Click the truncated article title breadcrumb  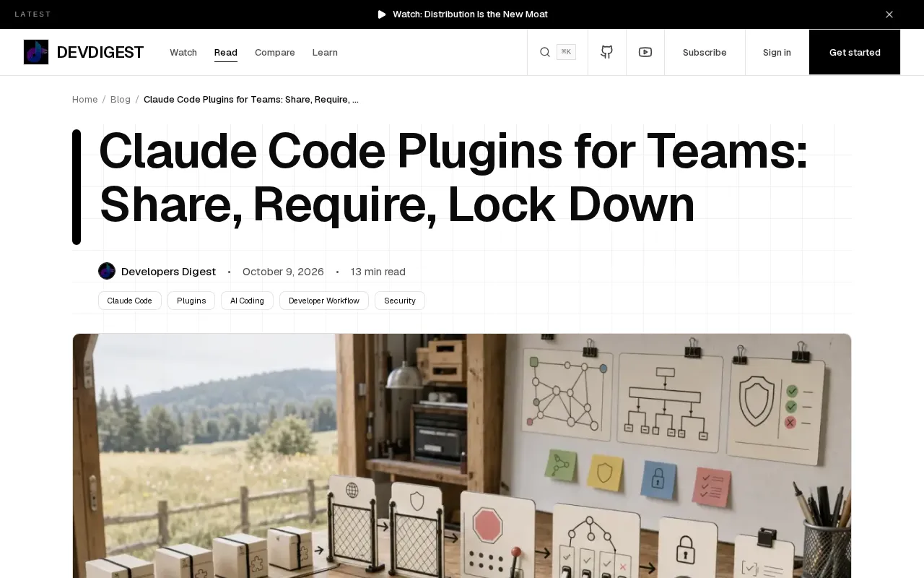[251, 99]
